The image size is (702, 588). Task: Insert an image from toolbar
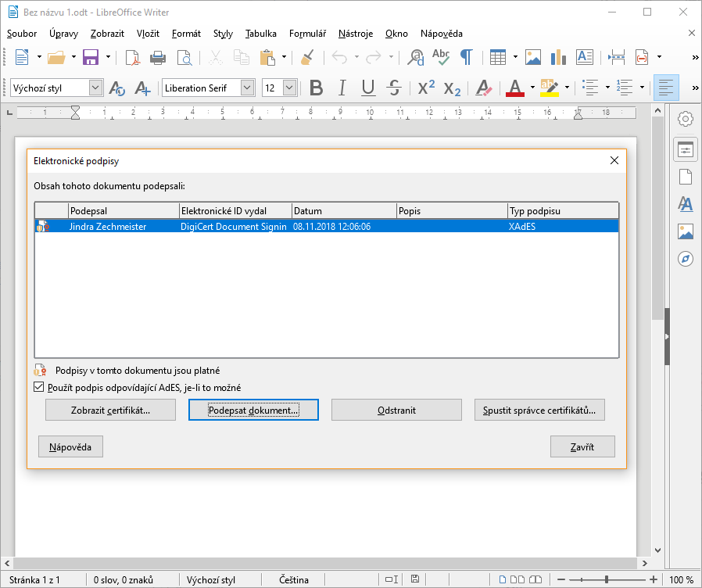coord(533,57)
